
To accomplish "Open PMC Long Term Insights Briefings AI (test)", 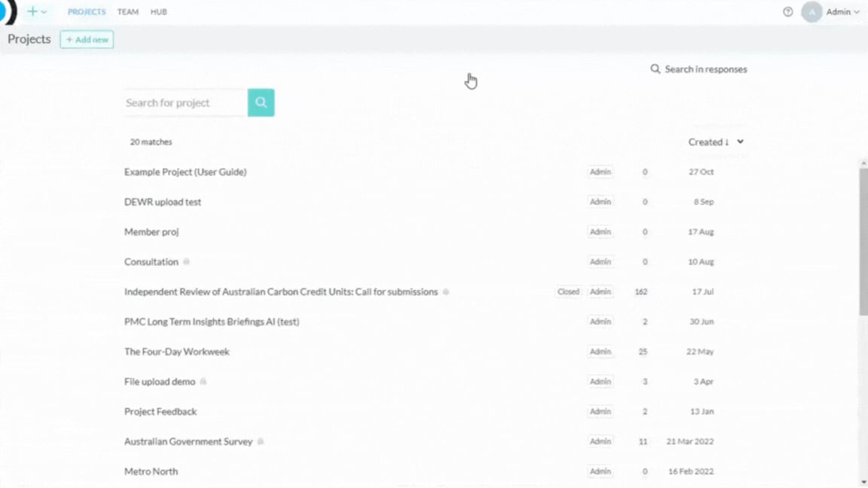I will (x=212, y=322).
